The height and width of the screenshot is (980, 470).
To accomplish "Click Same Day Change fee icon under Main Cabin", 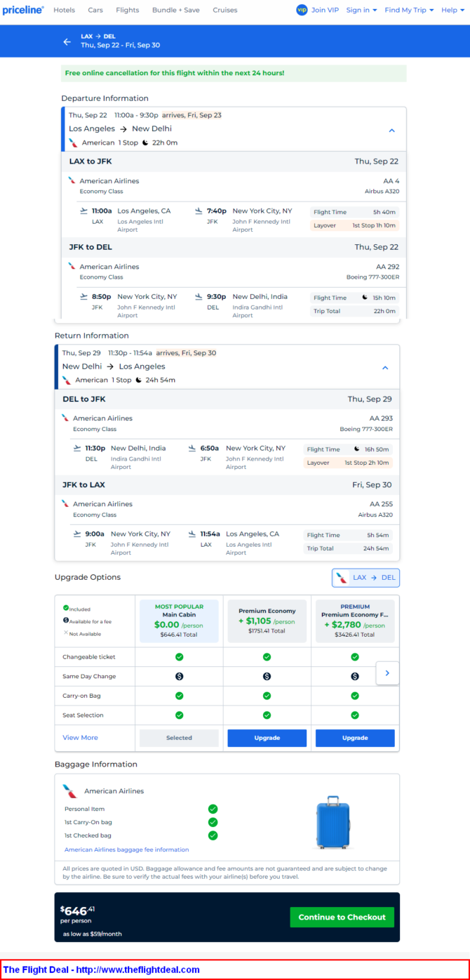I will (179, 676).
